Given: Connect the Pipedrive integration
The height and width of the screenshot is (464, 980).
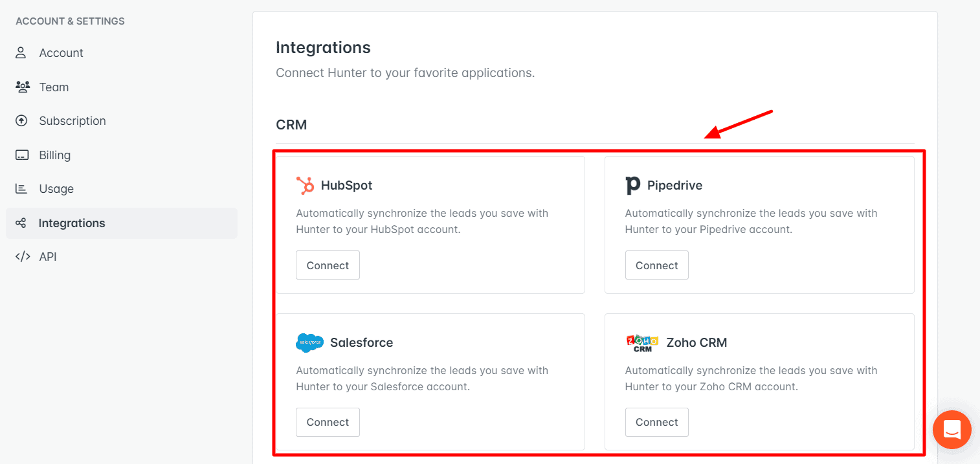Looking at the screenshot, I should coord(656,265).
